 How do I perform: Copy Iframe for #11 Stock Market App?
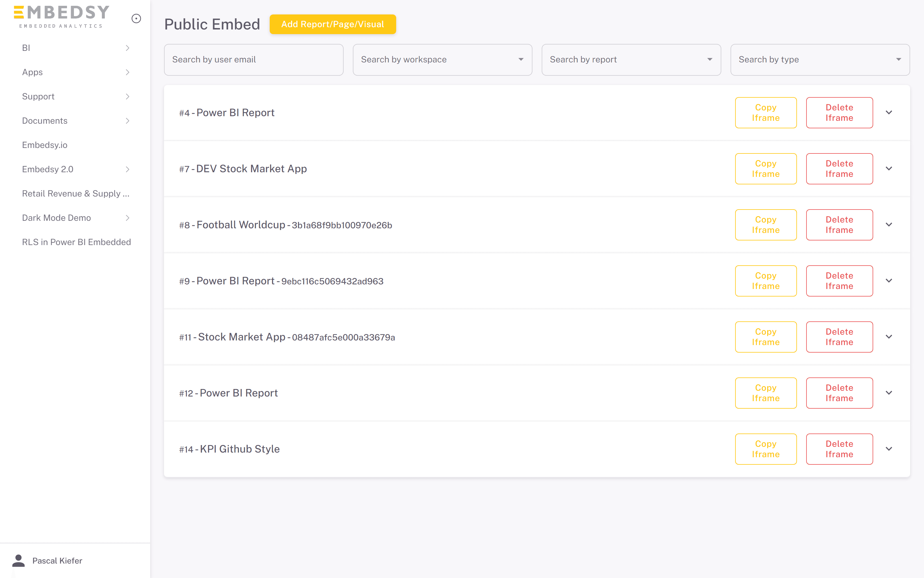pos(765,337)
